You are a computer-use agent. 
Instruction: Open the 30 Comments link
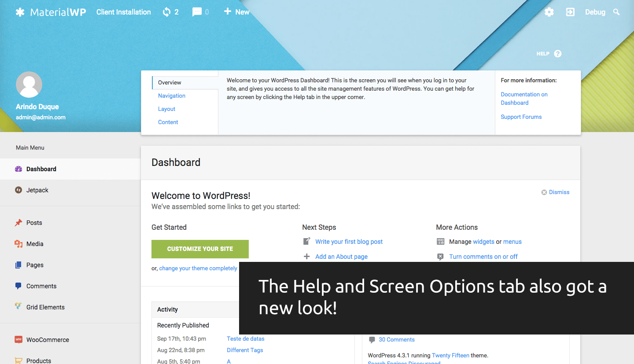click(x=397, y=340)
